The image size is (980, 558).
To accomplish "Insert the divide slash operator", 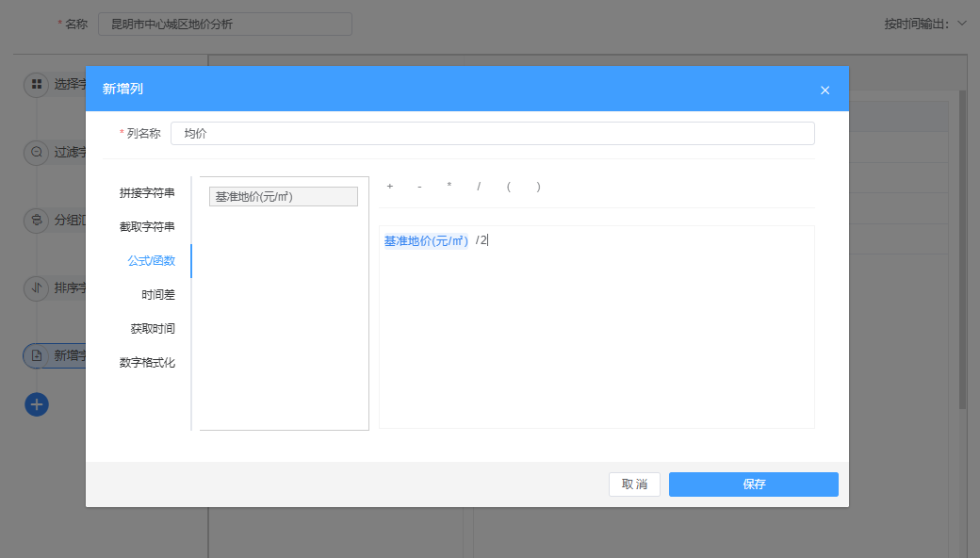I will [479, 187].
